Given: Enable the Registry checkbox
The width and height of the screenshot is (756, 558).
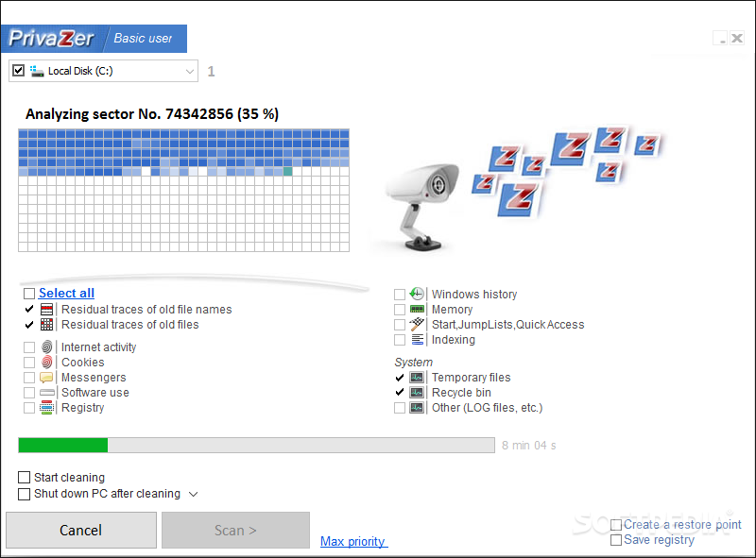Looking at the screenshot, I should pos(29,408).
